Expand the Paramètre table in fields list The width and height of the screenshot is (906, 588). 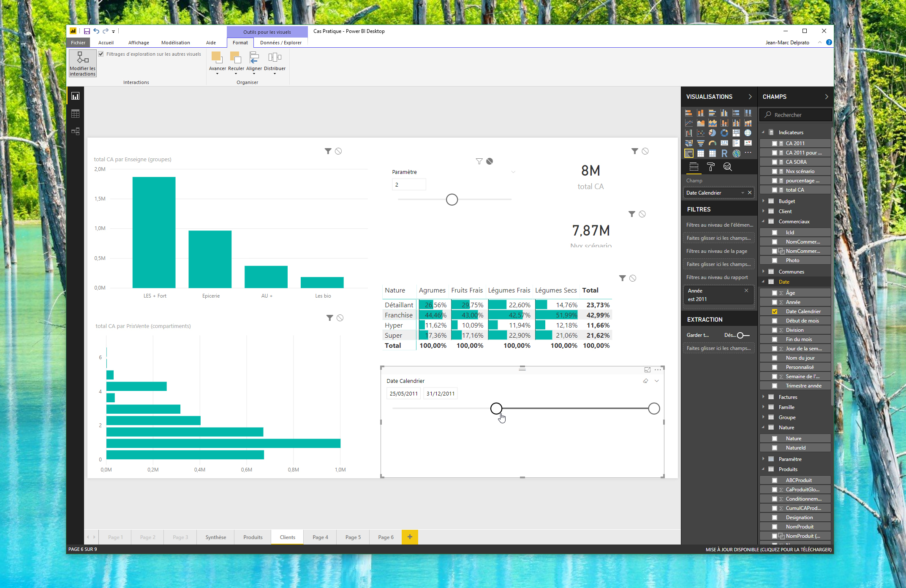(763, 459)
